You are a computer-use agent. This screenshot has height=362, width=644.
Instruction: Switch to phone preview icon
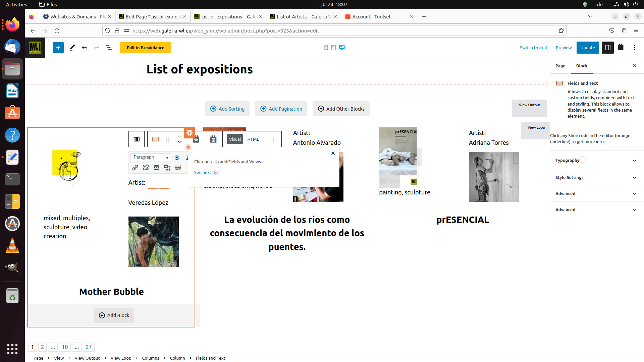coord(326,48)
